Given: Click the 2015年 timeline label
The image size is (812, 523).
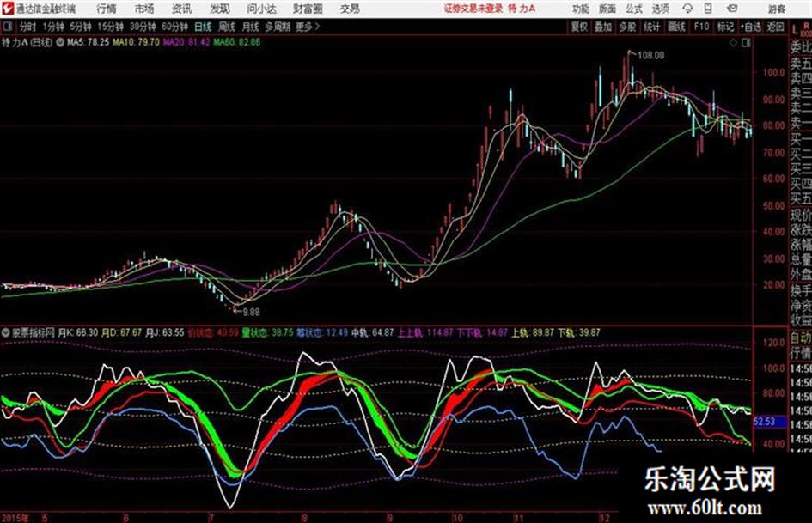Looking at the screenshot, I should [16, 518].
